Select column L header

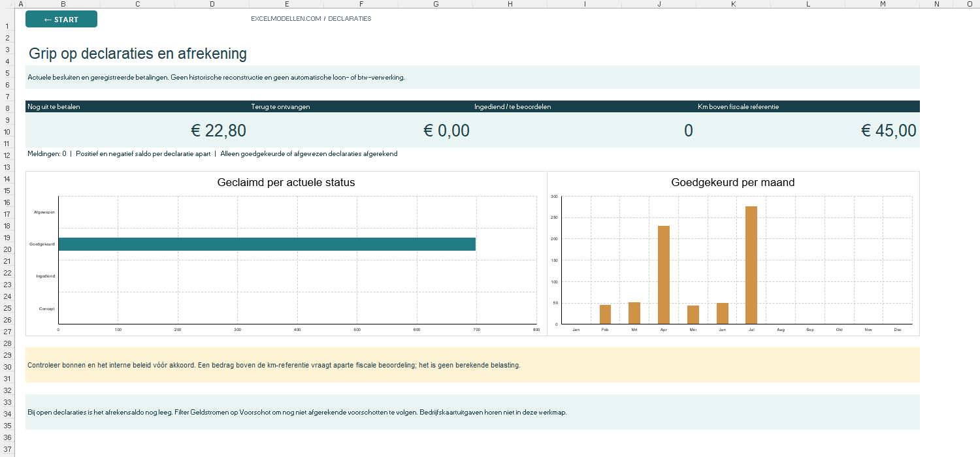(x=808, y=4)
